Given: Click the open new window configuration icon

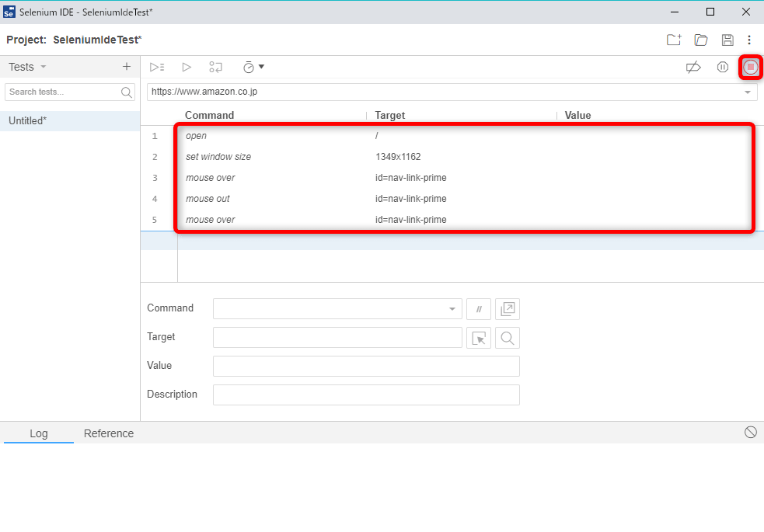Looking at the screenshot, I should tap(508, 308).
